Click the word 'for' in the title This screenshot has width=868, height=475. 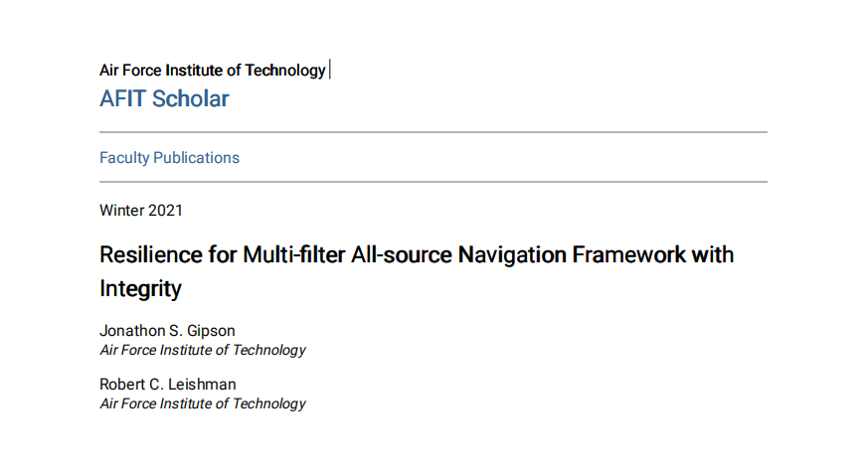click(223, 255)
